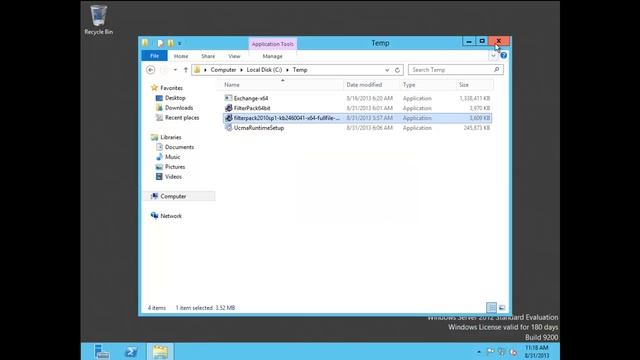Click the network tray icon
640x360 pixels.
502,351
